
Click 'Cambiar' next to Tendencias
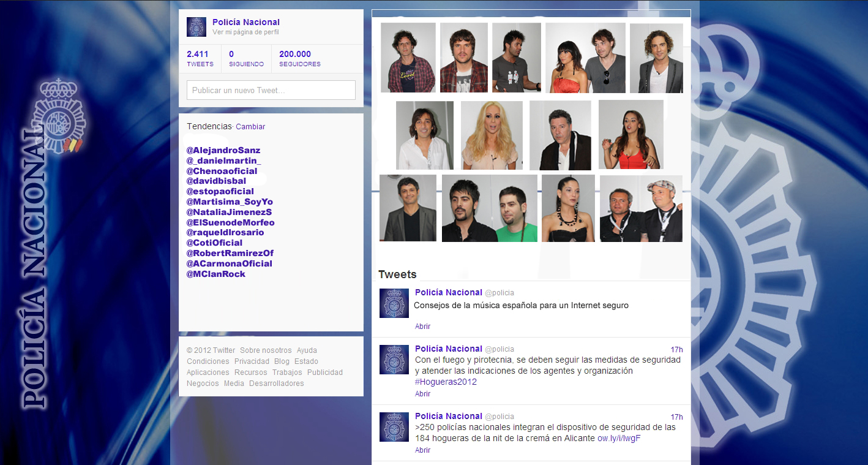250,127
